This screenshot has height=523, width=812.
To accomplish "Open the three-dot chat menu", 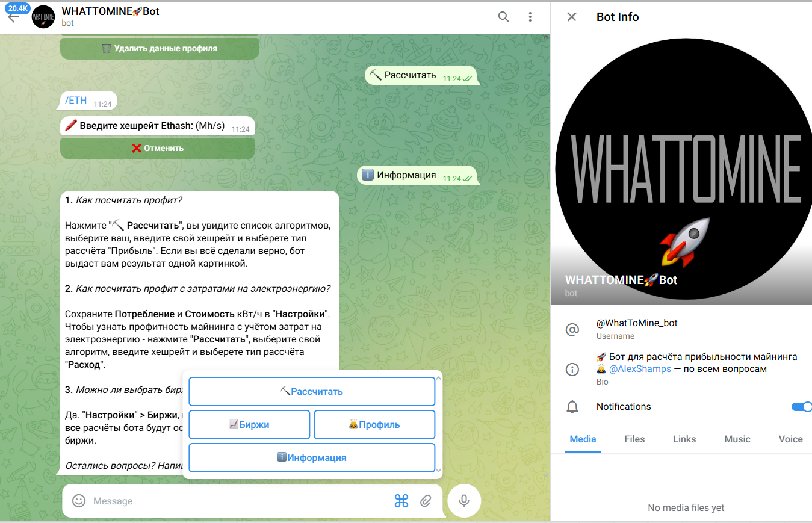I will point(530,17).
